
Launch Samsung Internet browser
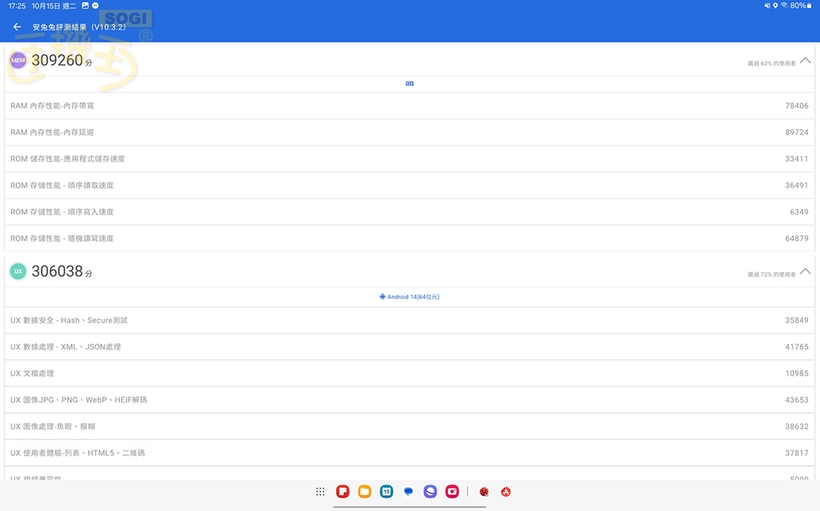click(x=430, y=492)
